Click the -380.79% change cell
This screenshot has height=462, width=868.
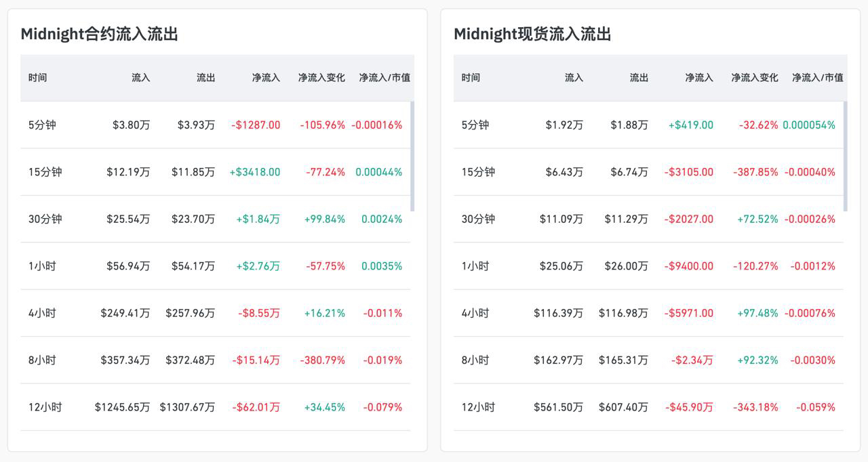click(322, 360)
